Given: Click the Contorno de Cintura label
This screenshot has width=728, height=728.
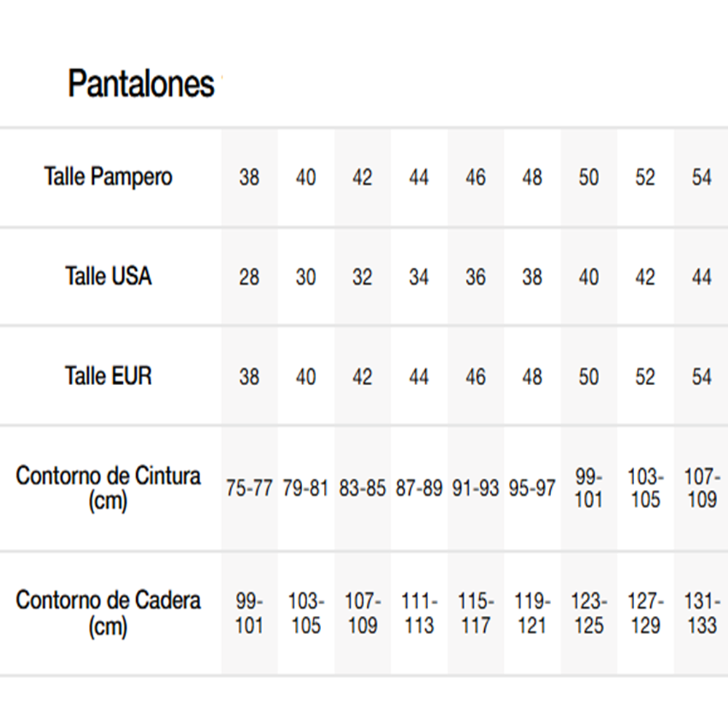Looking at the screenshot, I should (108, 488).
